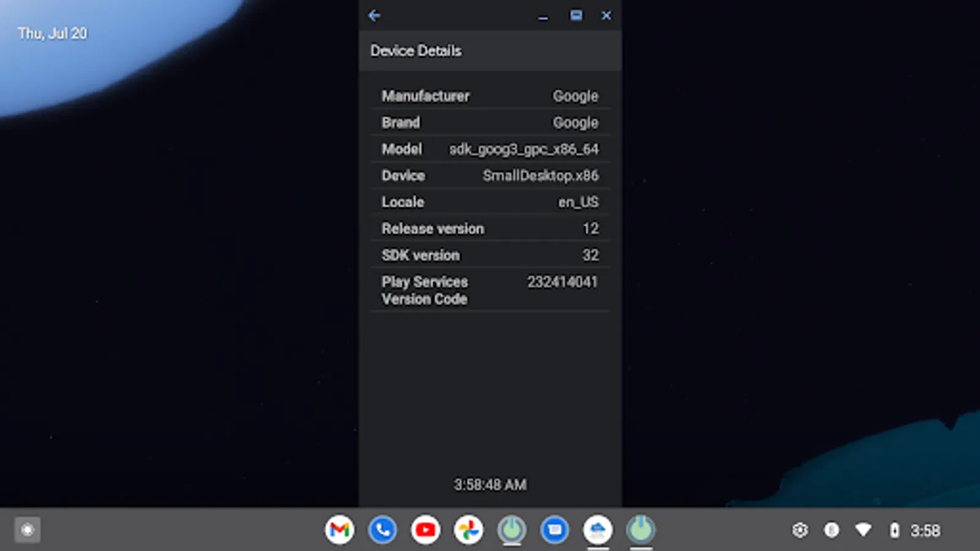Open Google Photos from the shelf
Image resolution: width=980 pixels, height=551 pixels.
[x=469, y=530]
